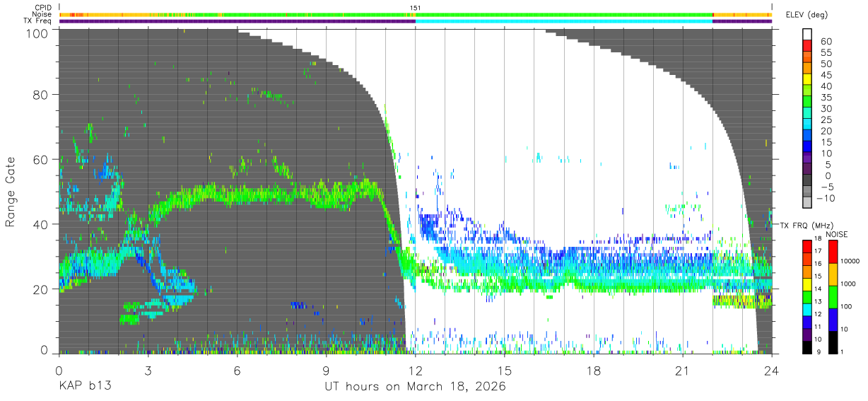
Task: Click the "9" tick on UT hours axis
Action: point(327,371)
